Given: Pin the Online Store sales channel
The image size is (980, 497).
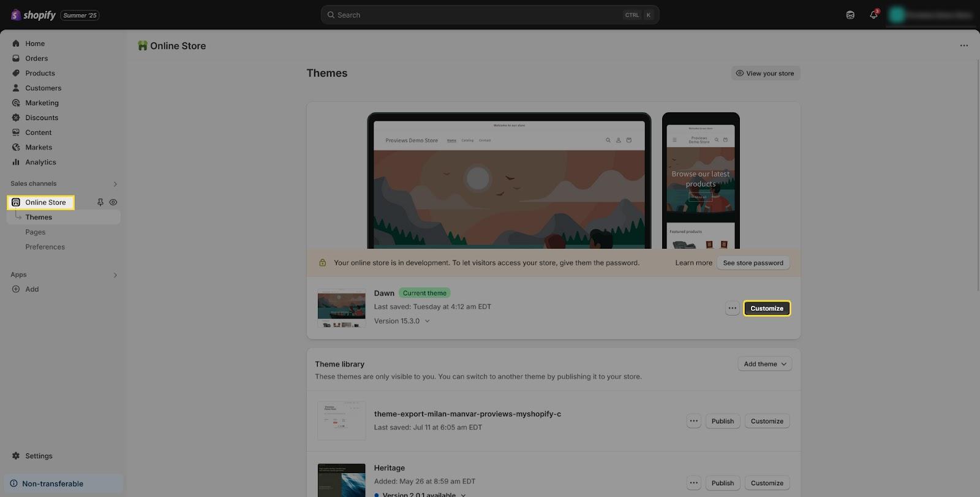Looking at the screenshot, I should click(x=100, y=202).
